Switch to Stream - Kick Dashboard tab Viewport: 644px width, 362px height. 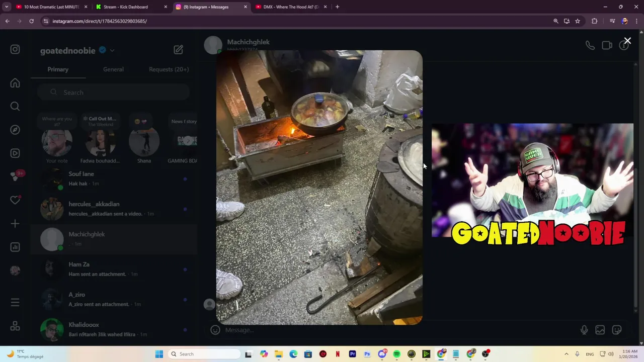[130, 7]
